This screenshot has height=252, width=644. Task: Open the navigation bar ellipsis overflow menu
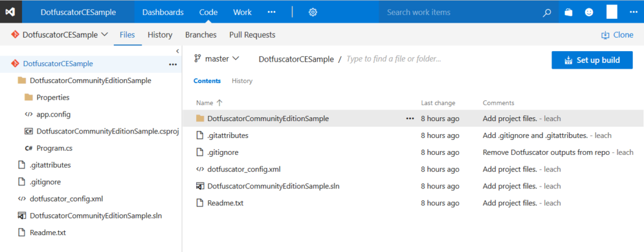point(272,13)
